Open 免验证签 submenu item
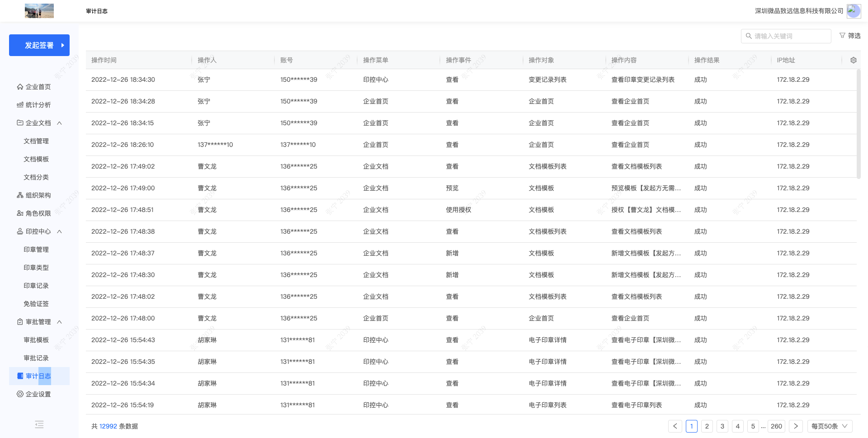This screenshot has width=868, height=438. pos(36,304)
